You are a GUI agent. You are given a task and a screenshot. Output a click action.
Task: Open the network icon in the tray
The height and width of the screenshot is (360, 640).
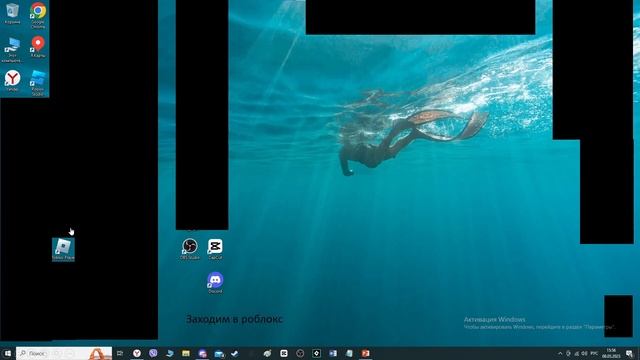(577, 353)
